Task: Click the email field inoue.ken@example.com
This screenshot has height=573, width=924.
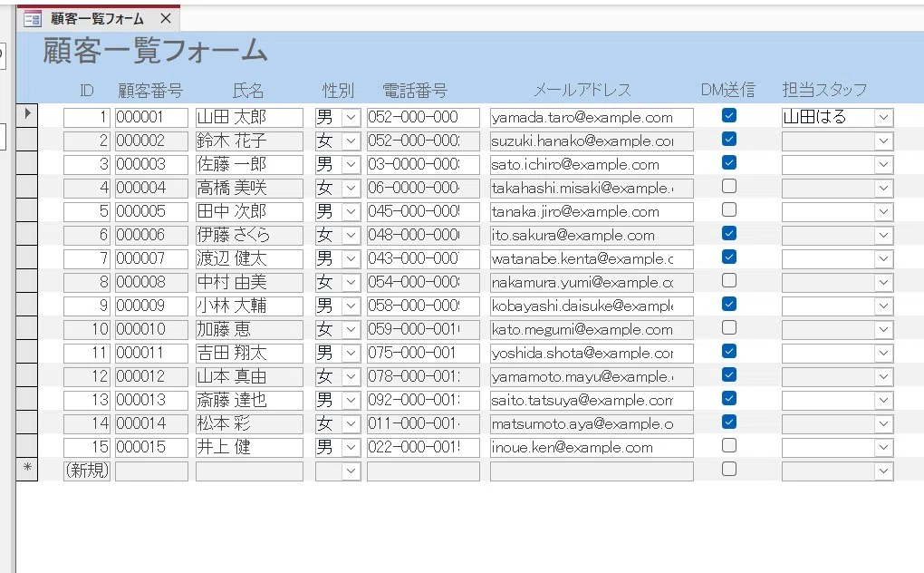Action: (592, 448)
